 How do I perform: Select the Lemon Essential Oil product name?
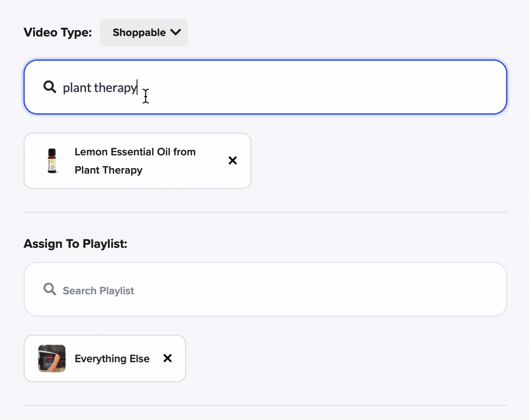tap(135, 152)
